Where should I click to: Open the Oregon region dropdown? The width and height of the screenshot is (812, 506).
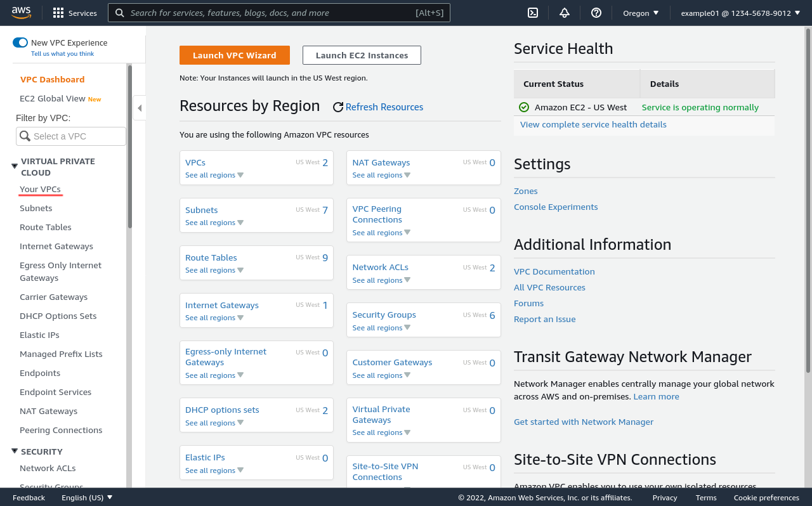(641, 13)
